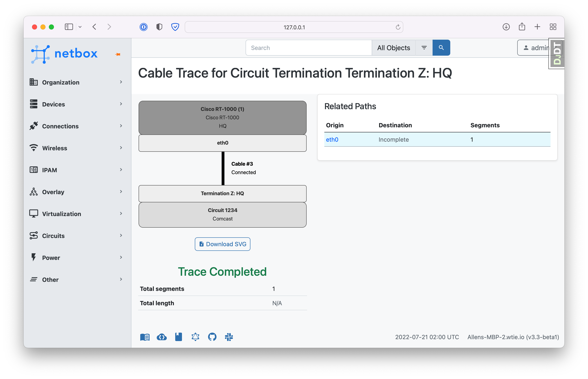Open the Wireless navigation menu
588x379 pixels.
pos(54,148)
